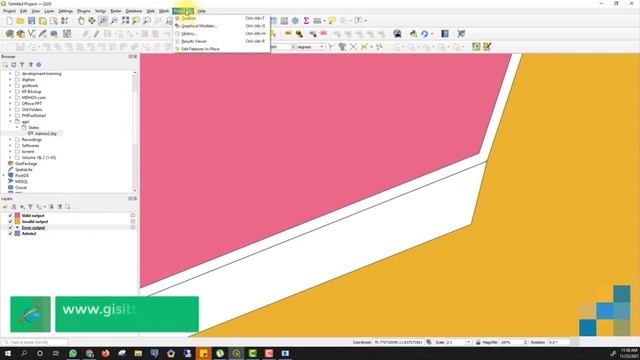Click the blue book help icon
The image size is (640, 360).
(445, 34)
